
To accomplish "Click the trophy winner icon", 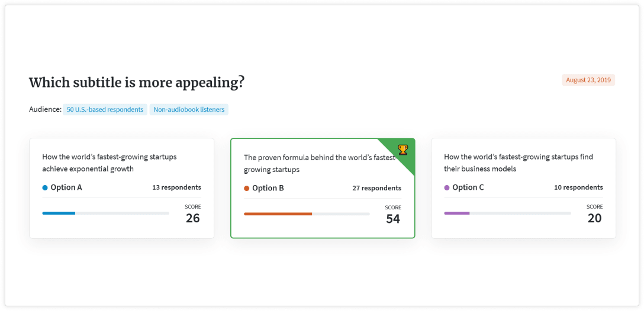I will pyautogui.click(x=402, y=150).
